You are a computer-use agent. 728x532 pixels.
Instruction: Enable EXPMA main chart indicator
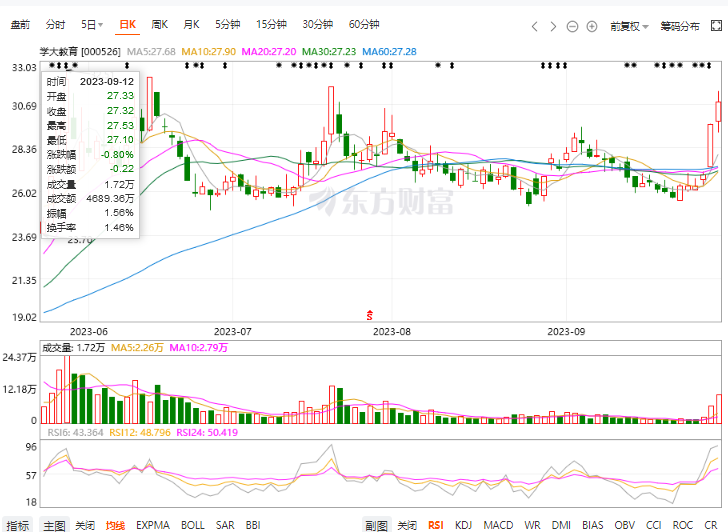152,525
